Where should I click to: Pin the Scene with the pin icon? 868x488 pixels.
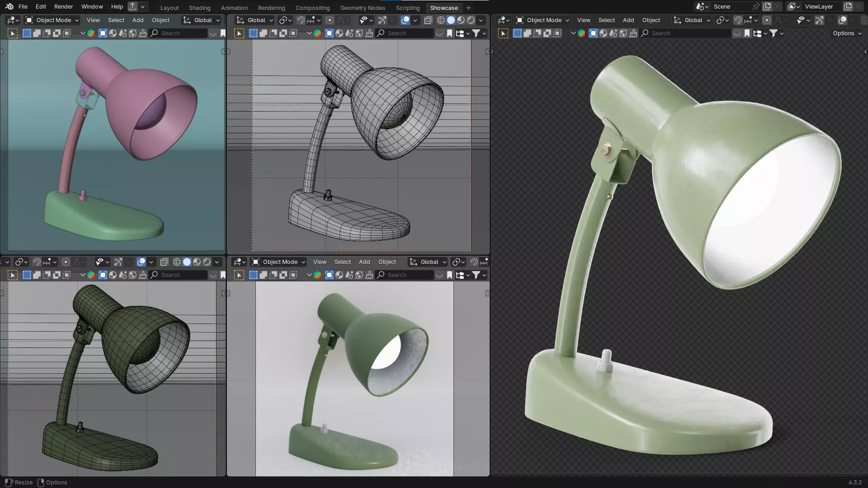[755, 6]
